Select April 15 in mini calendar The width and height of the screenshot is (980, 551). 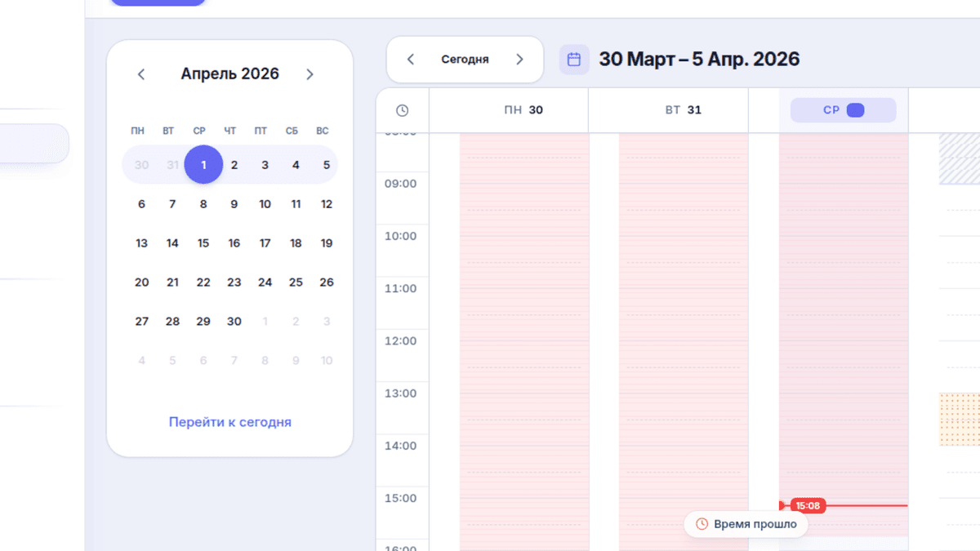[x=203, y=243]
